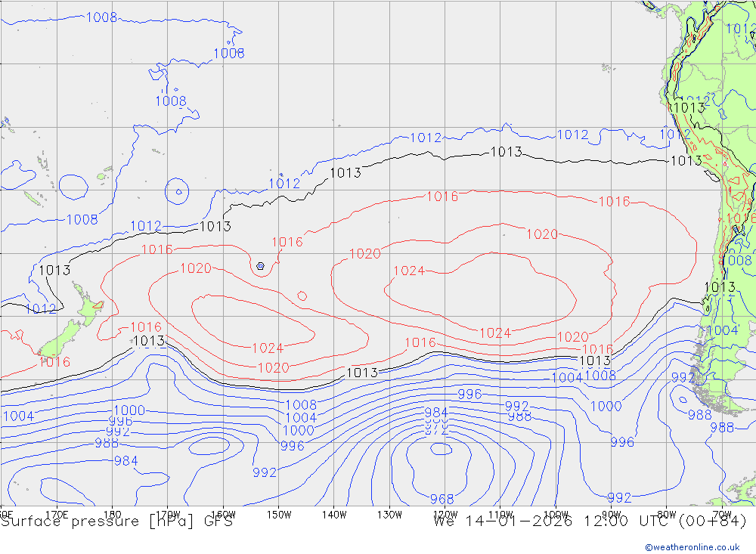Click the blue 992 label beside Patagonia's coast
The height and width of the screenshot is (554, 756).
[x=683, y=377]
